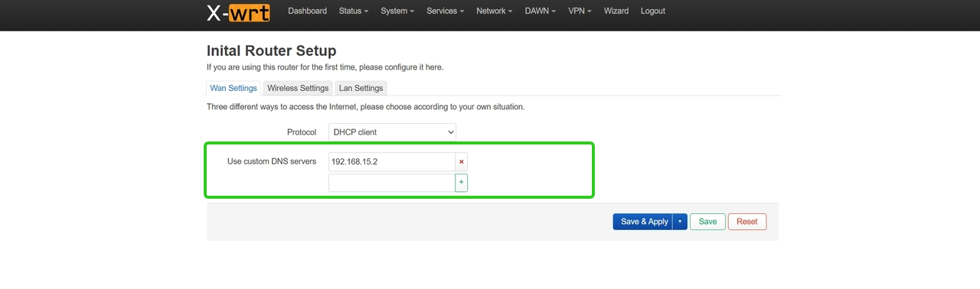Focus the DNS field containing 192.168.15.2

pos(392,162)
